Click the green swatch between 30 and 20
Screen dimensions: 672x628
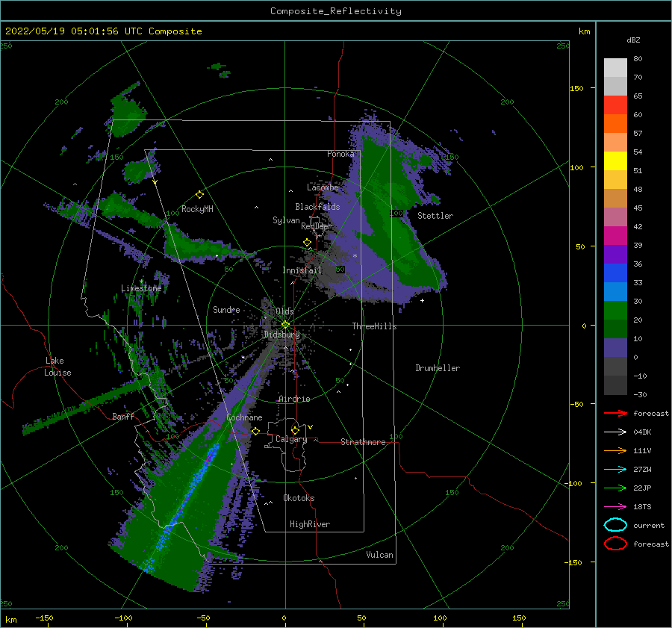(x=615, y=311)
